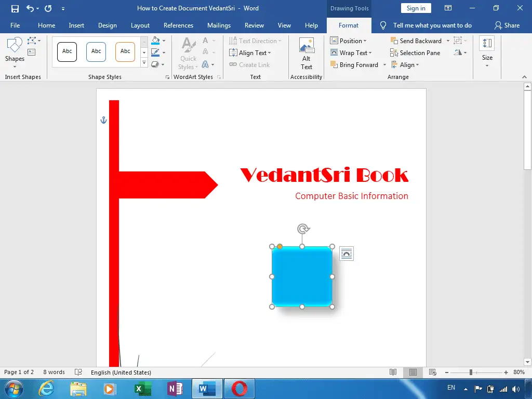The width and height of the screenshot is (532, 399).
Task: Click the Shape Effects icon
Action: point(155,64)
